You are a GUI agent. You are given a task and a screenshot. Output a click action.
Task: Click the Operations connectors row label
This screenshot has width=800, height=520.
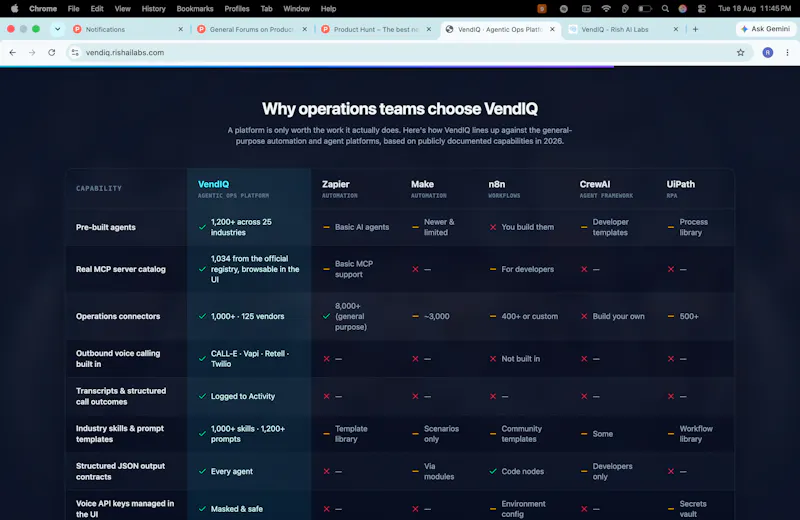coord(118,316)
